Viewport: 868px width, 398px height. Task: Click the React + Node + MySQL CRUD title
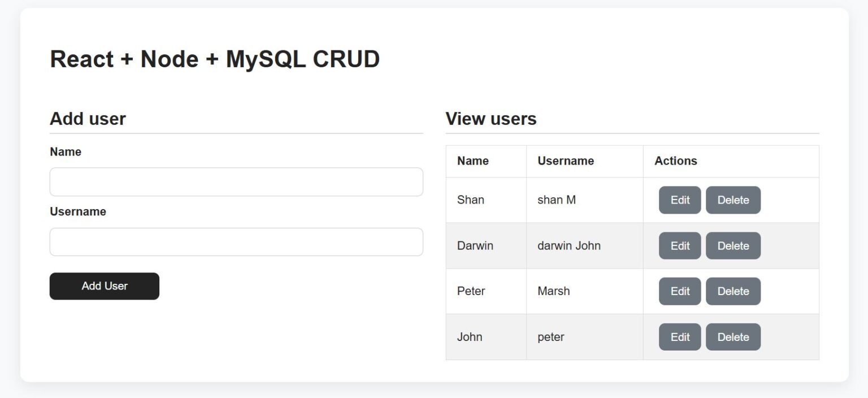tap(215, 59)
